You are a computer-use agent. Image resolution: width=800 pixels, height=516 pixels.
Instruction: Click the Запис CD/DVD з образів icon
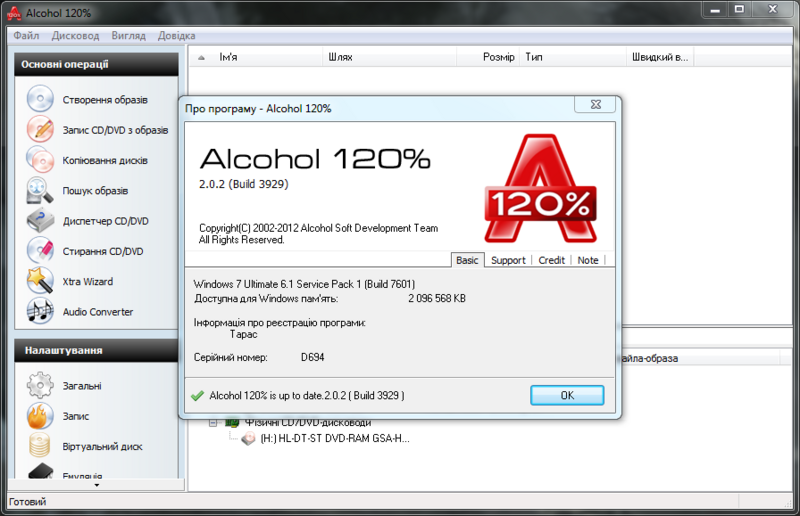(x=39, y=130)
